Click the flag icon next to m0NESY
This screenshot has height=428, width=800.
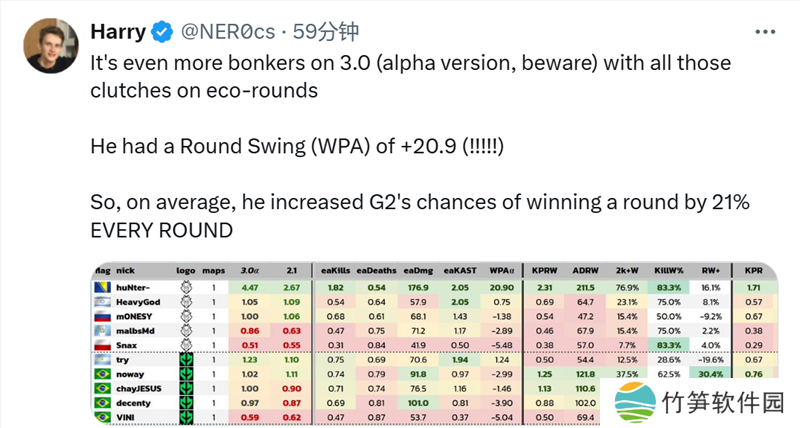pos(101,316)
